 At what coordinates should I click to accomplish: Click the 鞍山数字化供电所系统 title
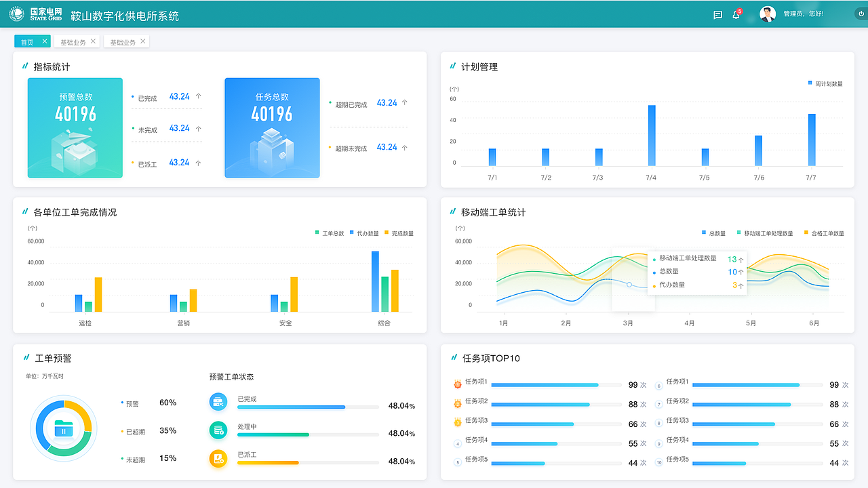[x=125, y=16]
